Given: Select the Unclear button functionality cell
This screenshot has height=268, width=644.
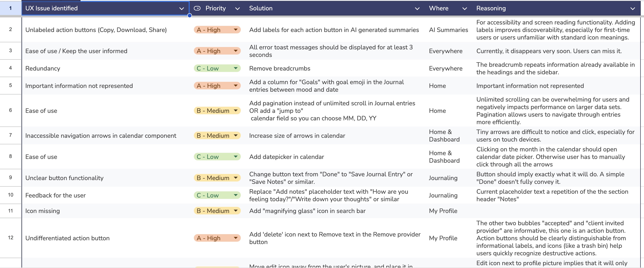Looking at the screenshot, I should 64,178.
